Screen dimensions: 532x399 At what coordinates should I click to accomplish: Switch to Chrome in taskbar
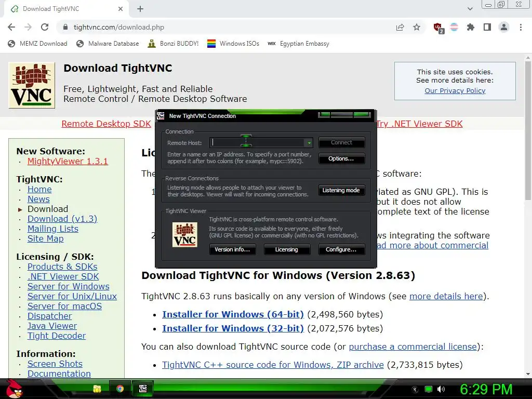point(120,389)
